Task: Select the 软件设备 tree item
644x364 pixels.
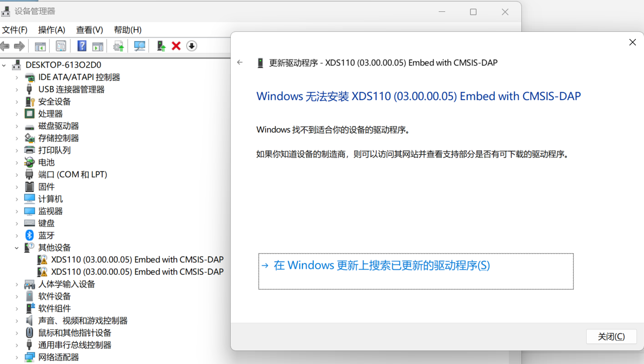Action: click(x=54, y=296)
